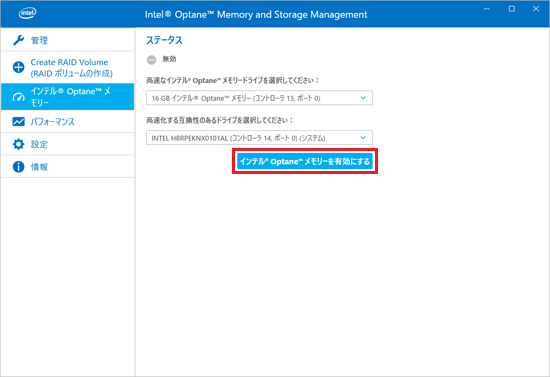Screen dimensions: 550x377
Task: Select Create RAID Volume menu entry
Action: [x=68, y=67]
